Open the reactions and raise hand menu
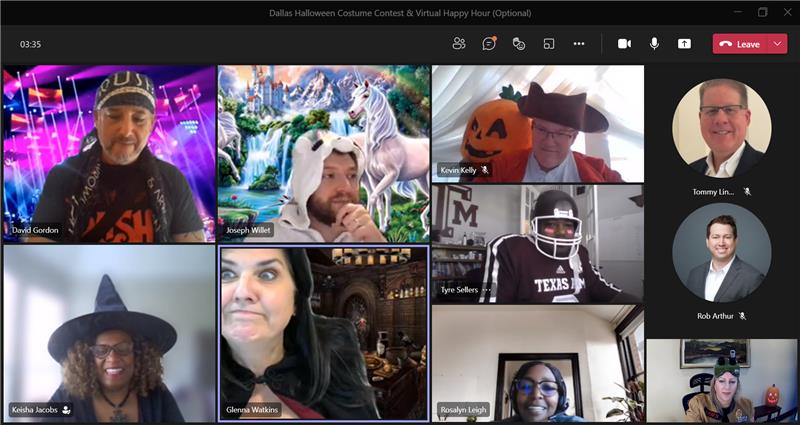The image size is (800, 425). [519, 44]
